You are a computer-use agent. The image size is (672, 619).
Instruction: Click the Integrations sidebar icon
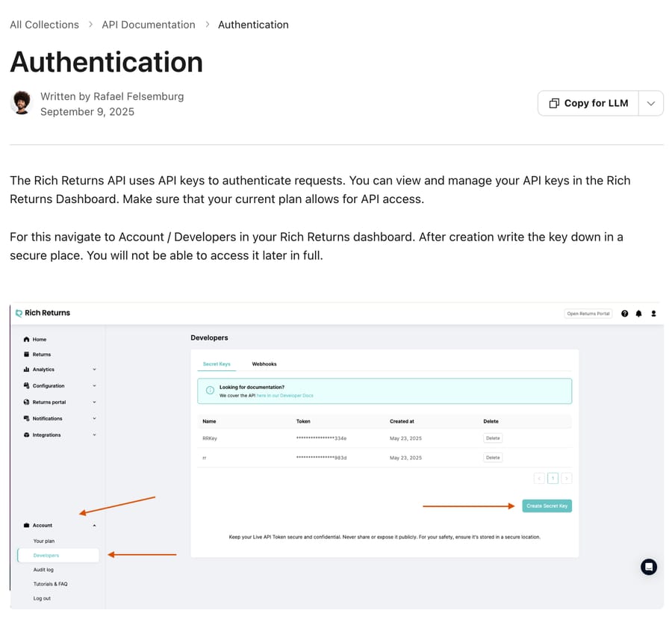coord(27,435)
